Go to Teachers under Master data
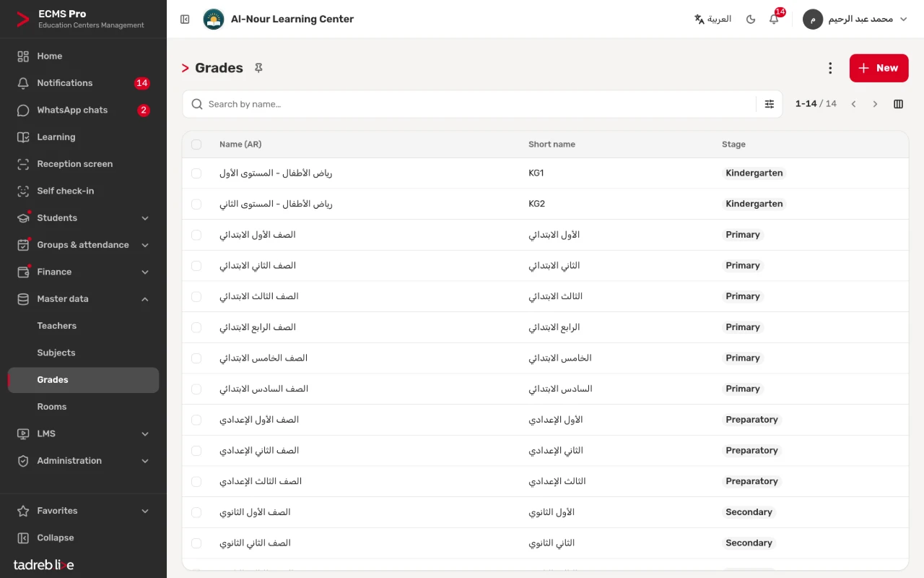The image size is (924, 578). point(83,326)
